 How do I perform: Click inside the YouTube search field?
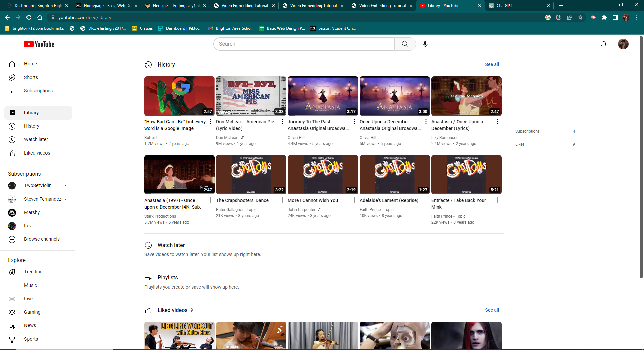point(304,44)
